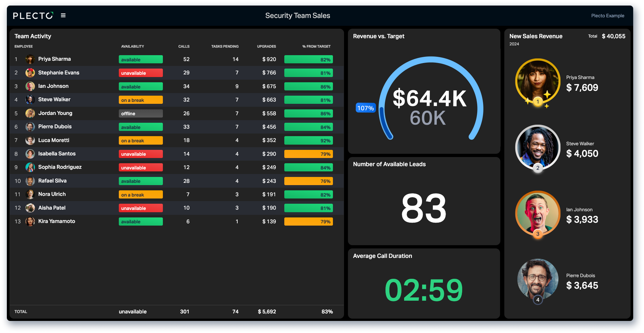Sort by % From Target header
This screenshot has height=333, width=644.
click(316, 46)
